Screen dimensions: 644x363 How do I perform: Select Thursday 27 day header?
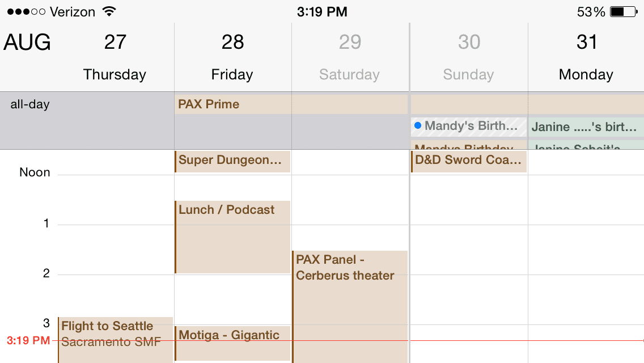pyautogui.click(x=115, y=57)
